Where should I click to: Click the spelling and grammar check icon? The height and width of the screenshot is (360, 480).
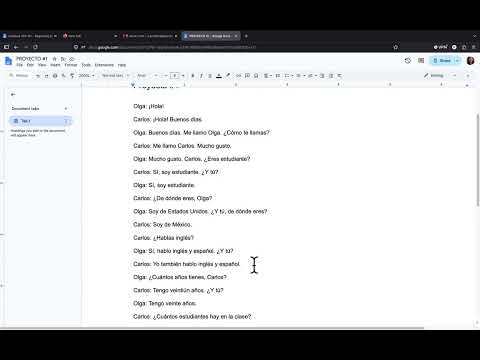tap(64, 76)
